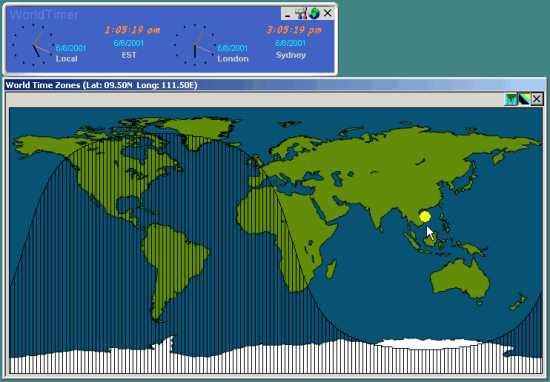550x382 pixels.
Task: Click the green map-style icon button
Action: click(x=510, y=99)
